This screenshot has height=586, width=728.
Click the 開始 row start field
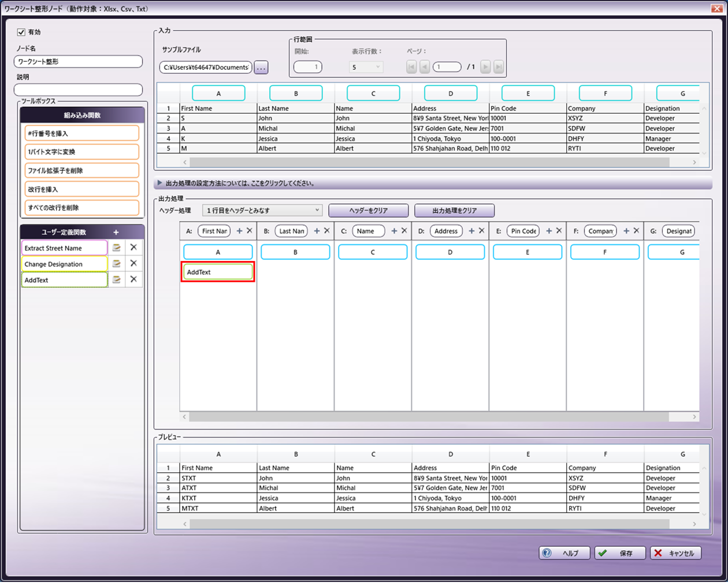point(307,67)
